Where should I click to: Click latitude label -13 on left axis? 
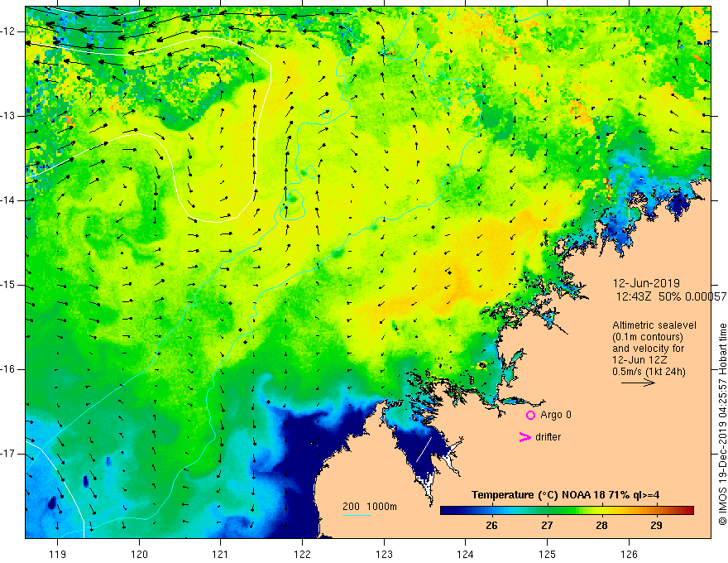(8, 116)
